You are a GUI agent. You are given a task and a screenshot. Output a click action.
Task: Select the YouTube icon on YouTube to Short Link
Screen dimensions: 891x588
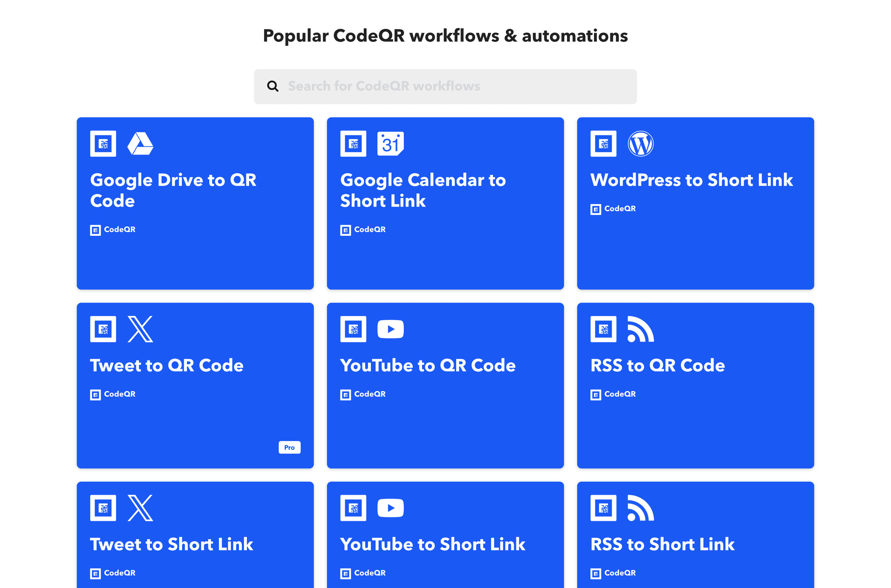pos(391,508)
